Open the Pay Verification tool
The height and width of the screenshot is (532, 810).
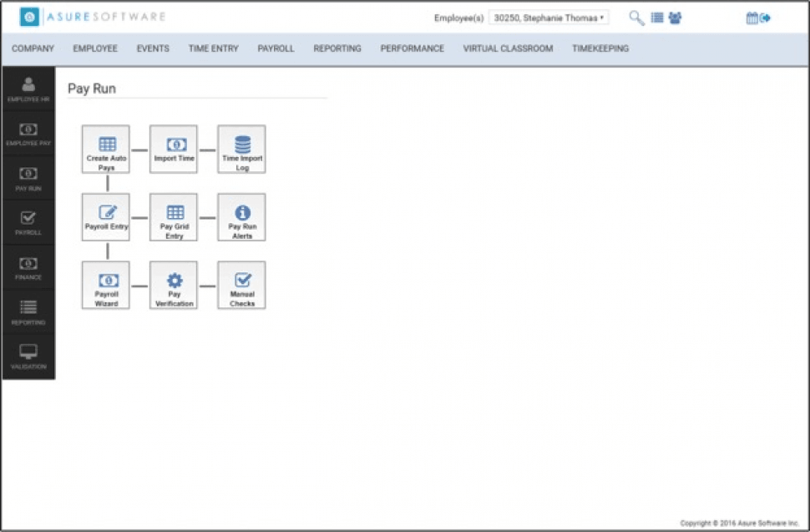[x=173, y=285]
